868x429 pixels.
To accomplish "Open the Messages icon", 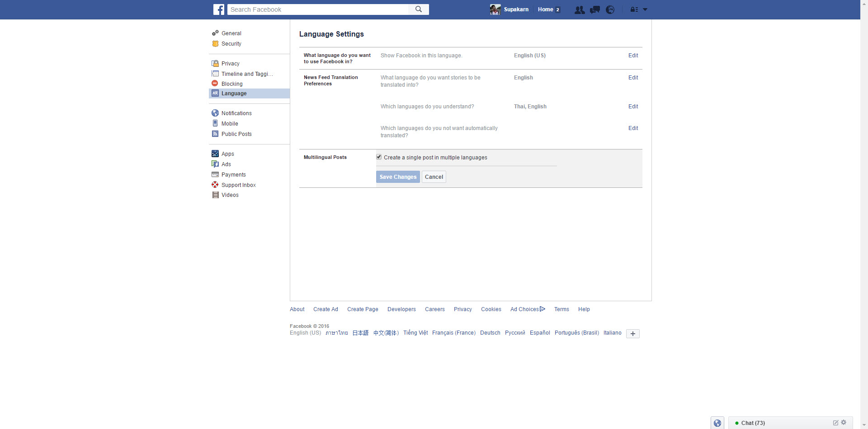I will click(595, 9).
